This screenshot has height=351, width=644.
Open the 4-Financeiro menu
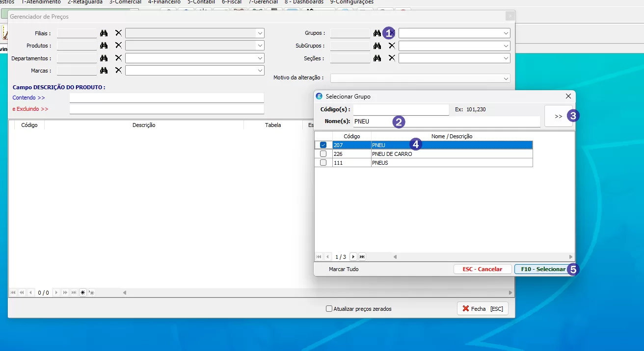tap(164, 2)
